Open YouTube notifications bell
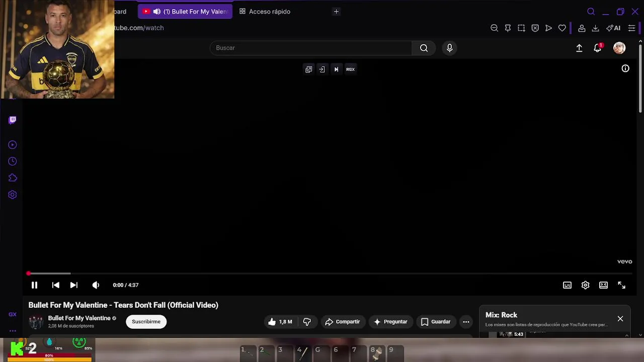Screen dimensions: 644x362 598,48
